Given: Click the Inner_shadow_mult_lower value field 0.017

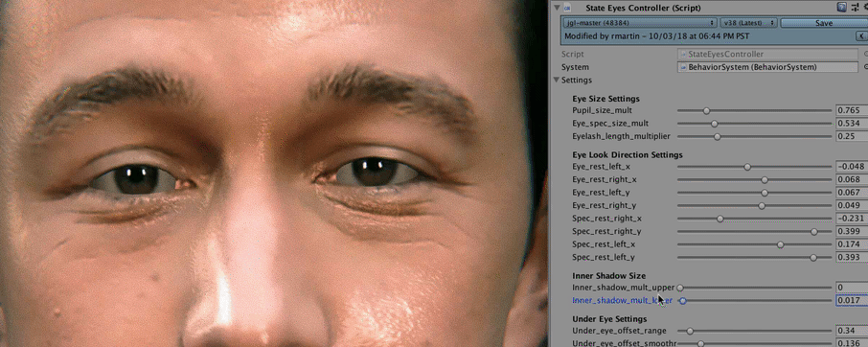Looking at the screenshot, I should (x=852, y=301).
